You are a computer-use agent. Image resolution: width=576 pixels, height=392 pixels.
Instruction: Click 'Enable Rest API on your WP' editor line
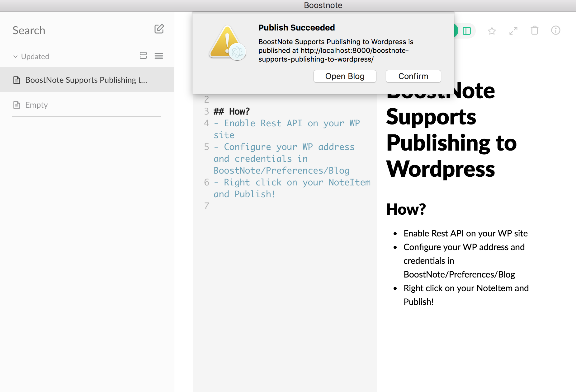click(287, 123)
